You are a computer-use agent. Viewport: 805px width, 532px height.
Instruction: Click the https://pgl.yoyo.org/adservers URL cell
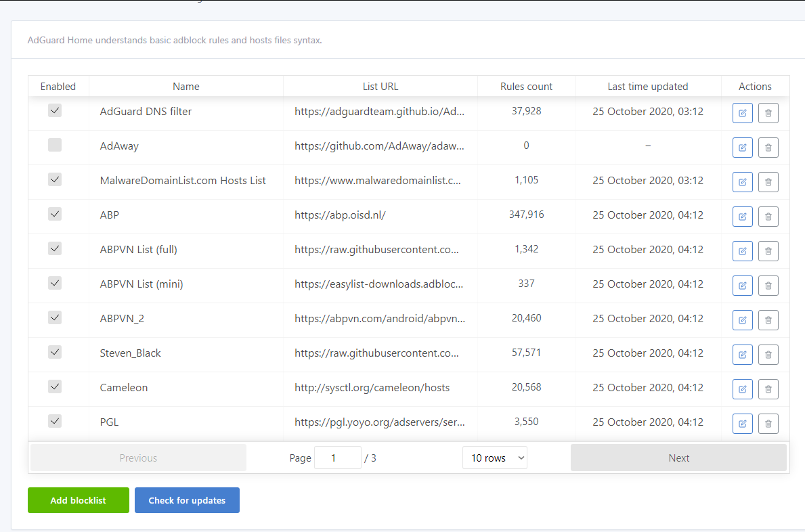[380, 422]
